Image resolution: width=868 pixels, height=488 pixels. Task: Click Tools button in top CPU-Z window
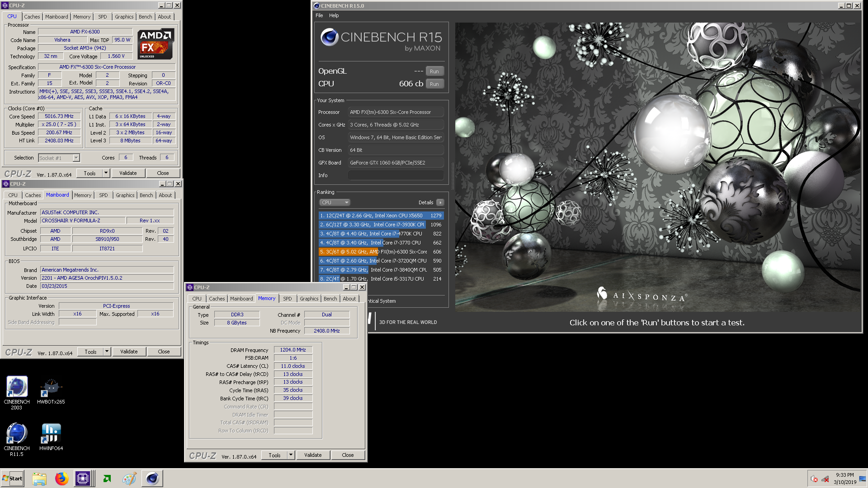90,173
